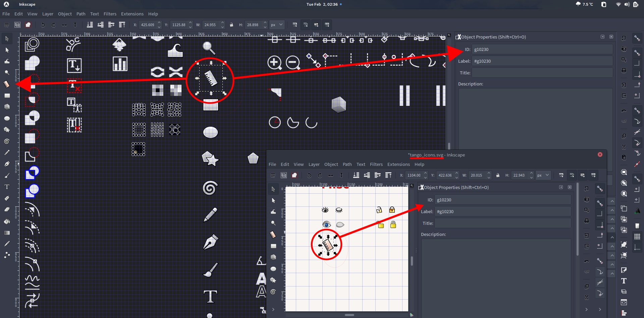
Task: Select the Node editing tool
Action: tap(6, 50)
